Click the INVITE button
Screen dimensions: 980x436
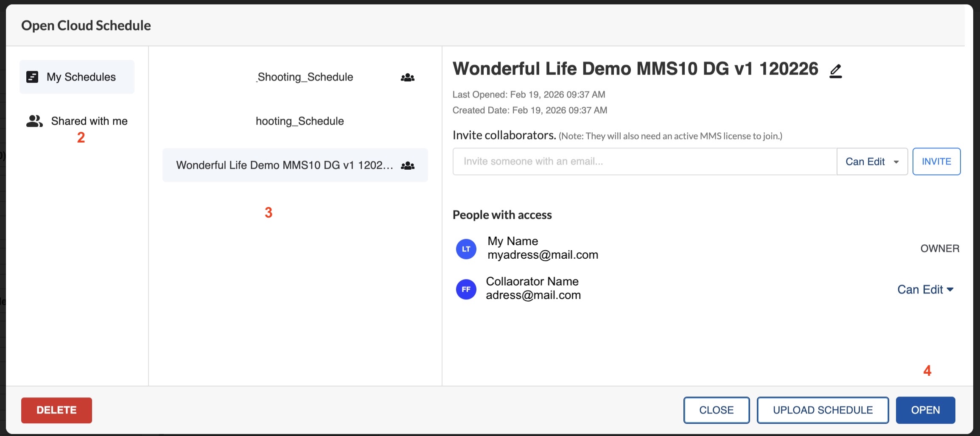point(936,161)
